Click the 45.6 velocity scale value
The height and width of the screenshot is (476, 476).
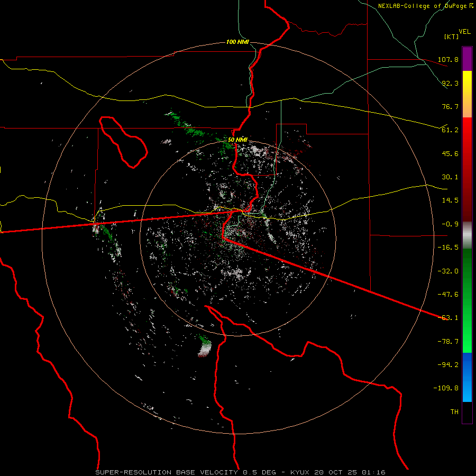click(450, 153)
